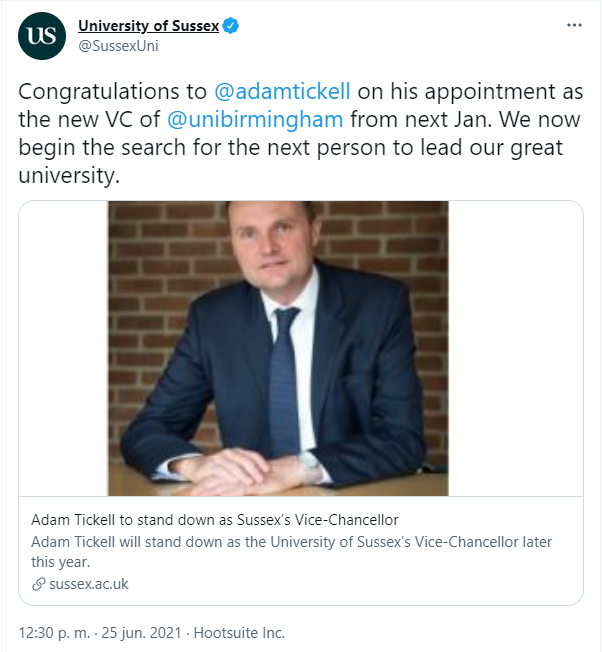
Task: Click the card description about standing down
Action: 291,552
